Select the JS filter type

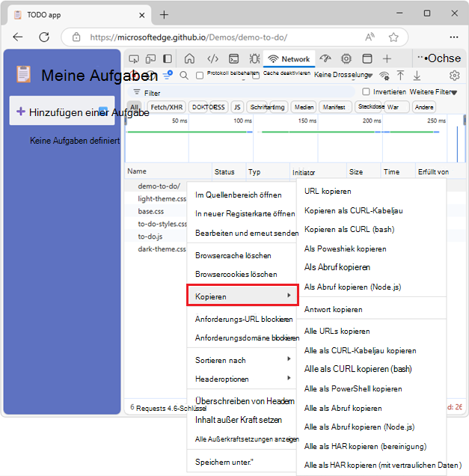pyautogui.click(x=237, y=107)
